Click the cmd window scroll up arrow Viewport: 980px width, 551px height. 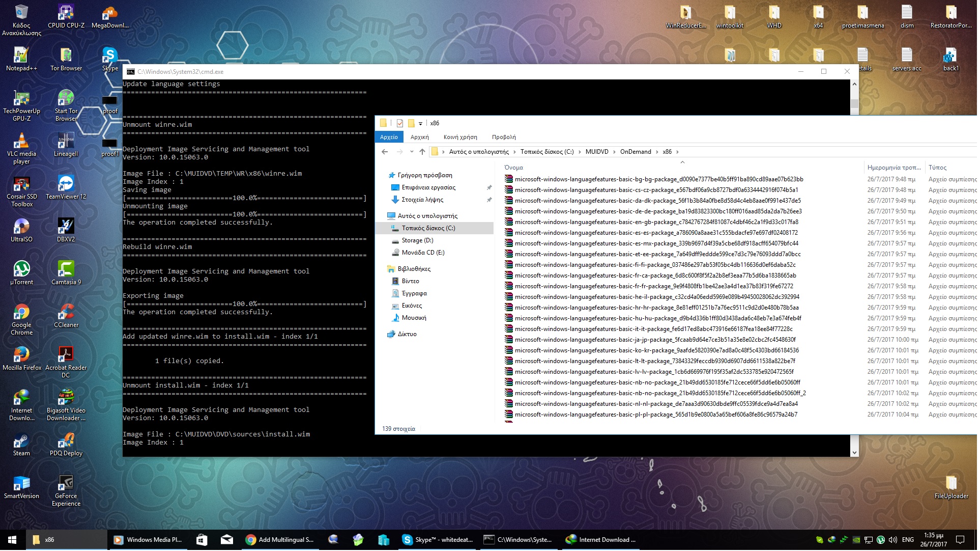point(857,85)
